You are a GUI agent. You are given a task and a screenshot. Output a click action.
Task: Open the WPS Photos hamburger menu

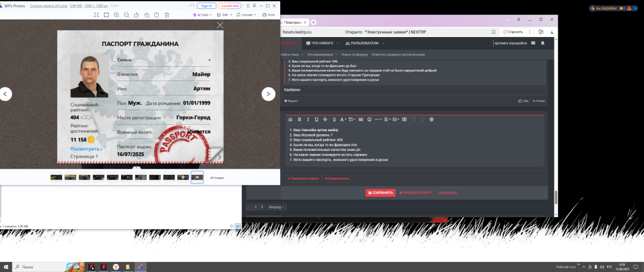(247, 6)
